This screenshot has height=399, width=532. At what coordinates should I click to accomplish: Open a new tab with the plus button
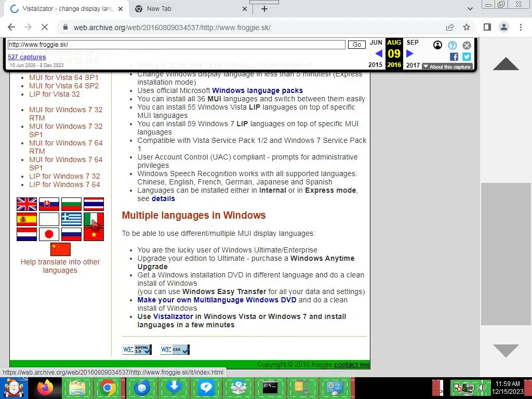[x=264, y=9]
